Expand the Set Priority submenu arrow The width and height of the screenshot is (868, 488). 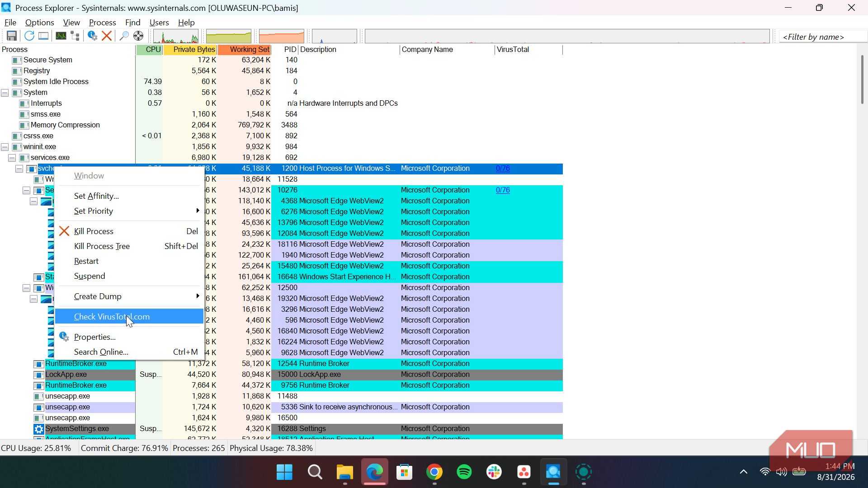click(198, 211)
